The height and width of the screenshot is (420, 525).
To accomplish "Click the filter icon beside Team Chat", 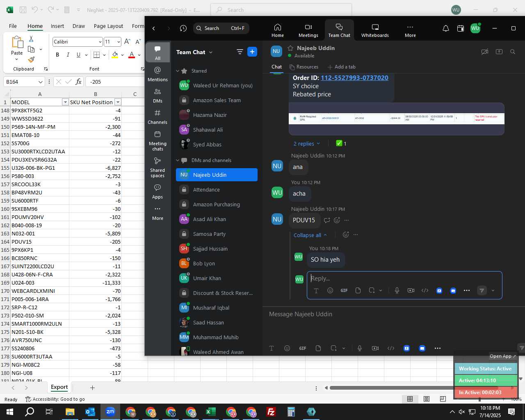I will pyautogui.click(x=240, y=52).
